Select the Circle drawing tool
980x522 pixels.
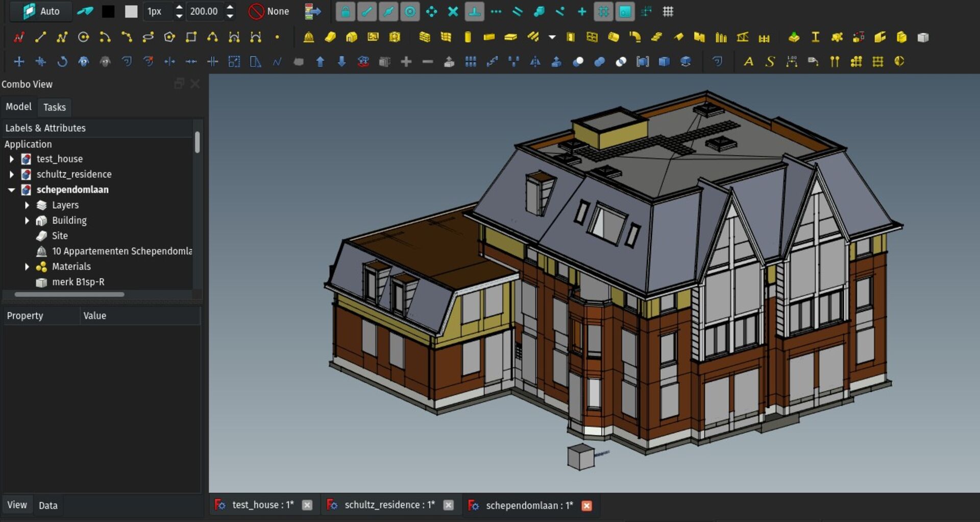(84, 37)
